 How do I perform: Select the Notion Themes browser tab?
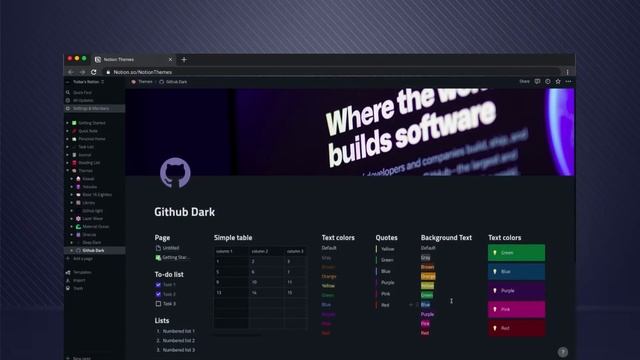134,60
